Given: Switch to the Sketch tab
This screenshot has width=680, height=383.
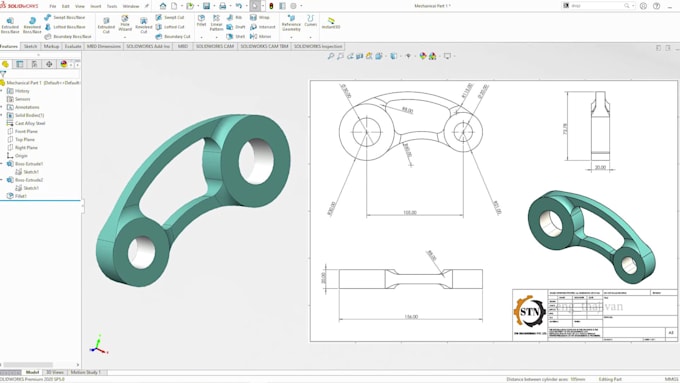Looking at the screenshot, I should pyautogui.click(x=30, y=46).
